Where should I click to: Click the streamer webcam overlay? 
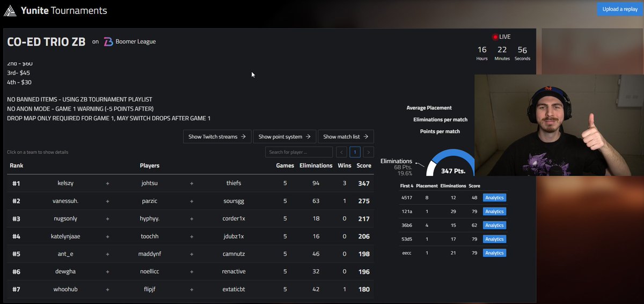tap(559, 125)
